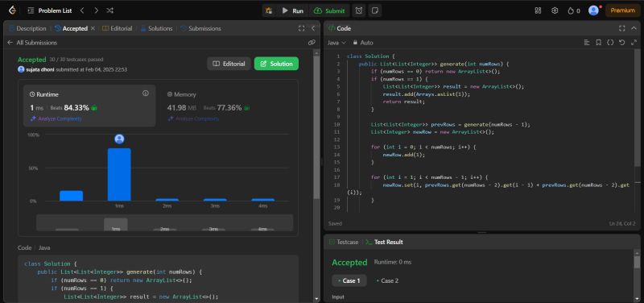This screenshot has height=303, width=644.
Task: Go to the next problem chevron
Action: click(x=96, y=10)
